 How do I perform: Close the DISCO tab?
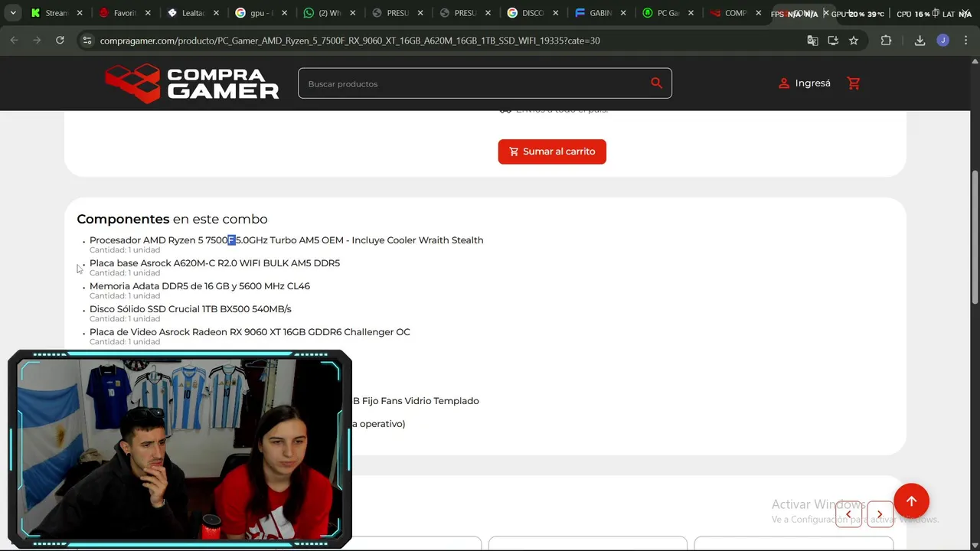(556, 13)
